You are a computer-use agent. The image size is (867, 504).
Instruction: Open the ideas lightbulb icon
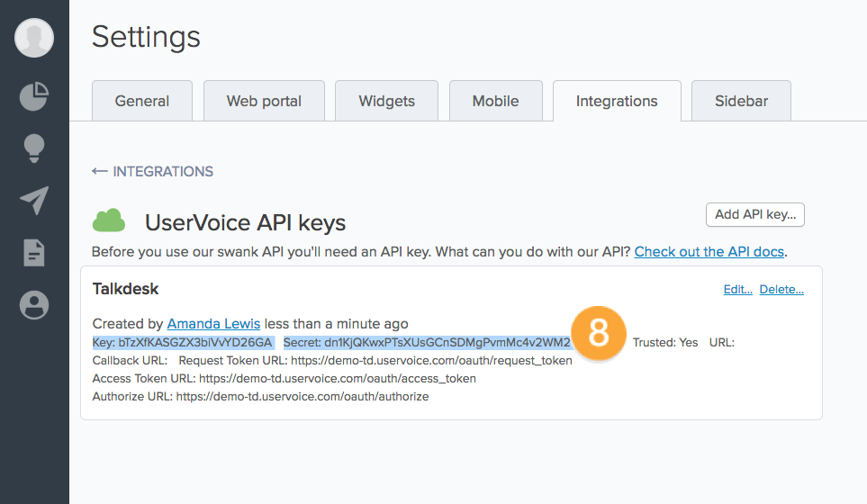coord(33,148)
